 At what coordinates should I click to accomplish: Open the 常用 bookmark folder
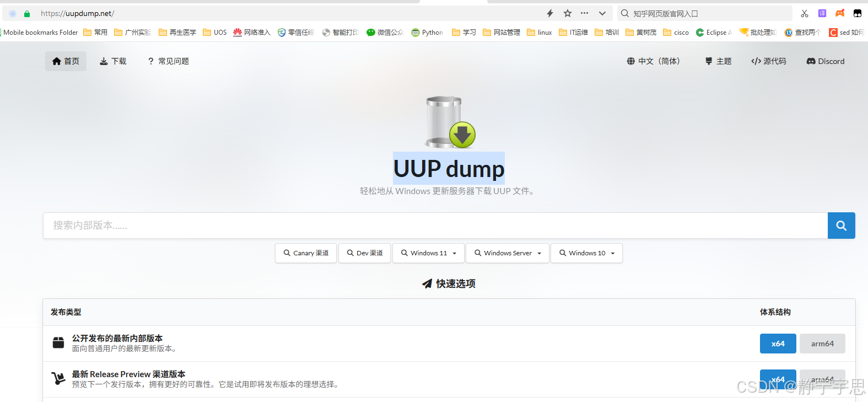point(95,33)
